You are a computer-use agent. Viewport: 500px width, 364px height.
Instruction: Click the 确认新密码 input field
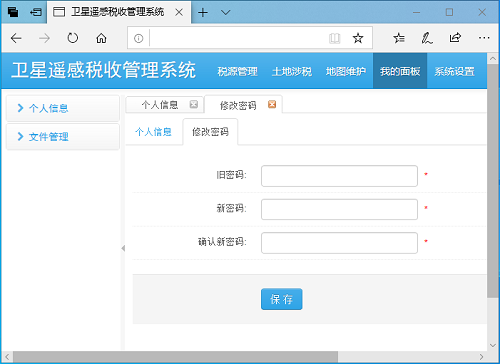339,243
